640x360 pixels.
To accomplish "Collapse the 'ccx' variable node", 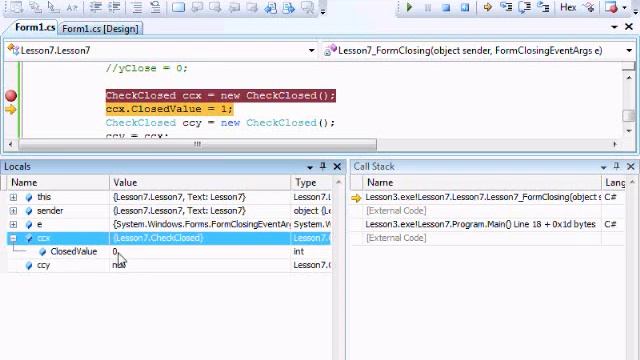I will (x=13, y=238).
